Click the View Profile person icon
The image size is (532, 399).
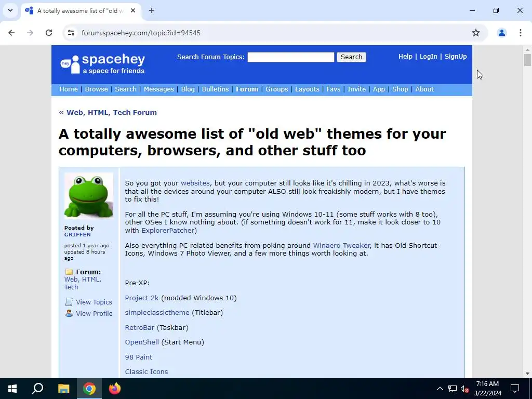(69, 313)
